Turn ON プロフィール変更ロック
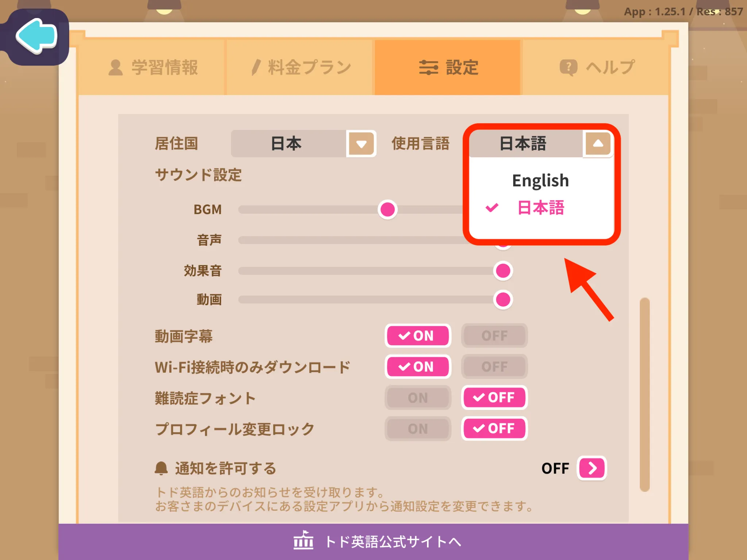Screen dimensions: 747x560 [418, 429]
